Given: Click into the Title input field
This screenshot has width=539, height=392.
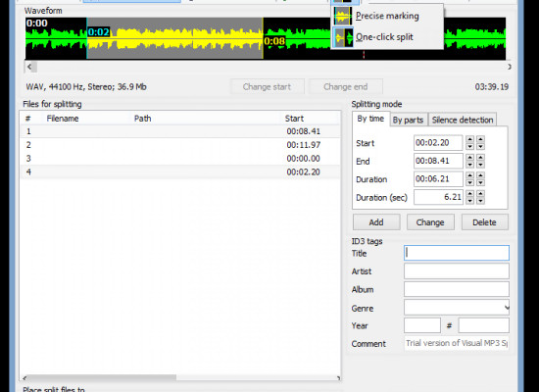Looking at the screenshot, I should coord(457,253).
